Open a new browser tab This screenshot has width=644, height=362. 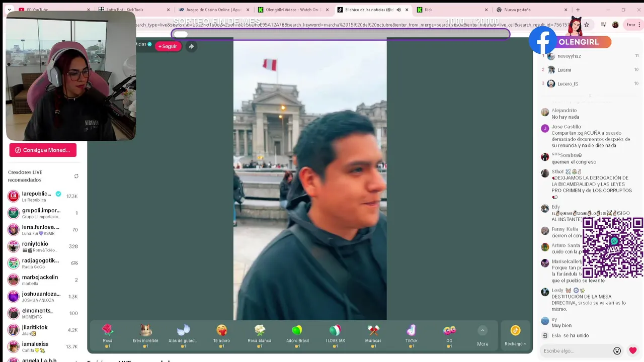pyautogui.click(x=578, y=10)
